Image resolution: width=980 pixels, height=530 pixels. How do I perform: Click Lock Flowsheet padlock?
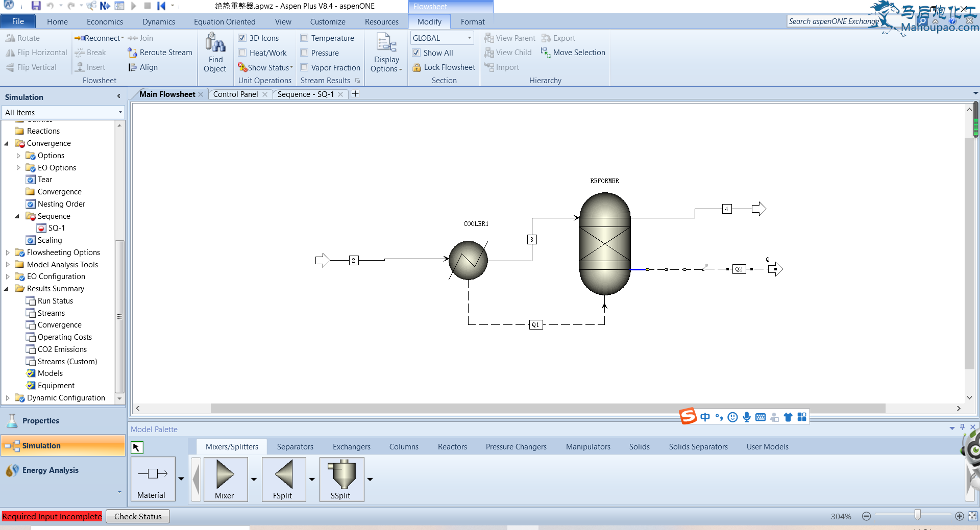click(x=444, y=67)
